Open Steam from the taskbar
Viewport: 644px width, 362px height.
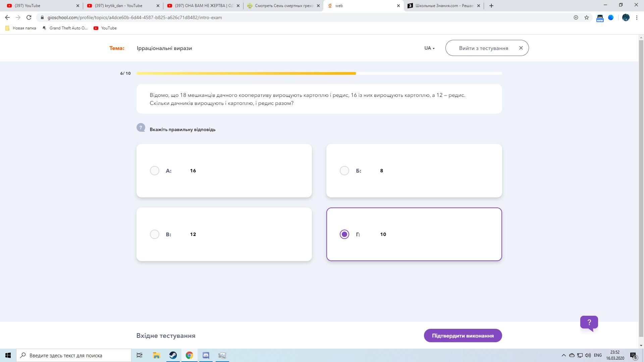tap(173, 355)
